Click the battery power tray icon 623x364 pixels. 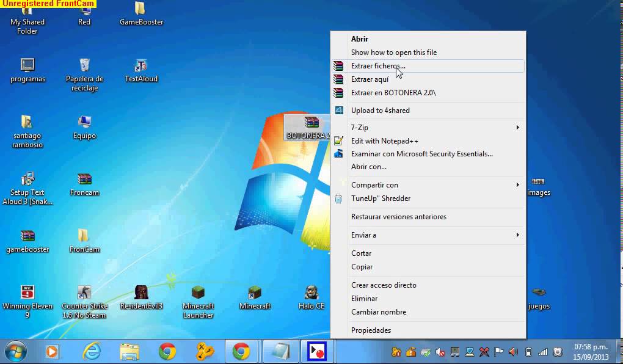pos(528,352)
